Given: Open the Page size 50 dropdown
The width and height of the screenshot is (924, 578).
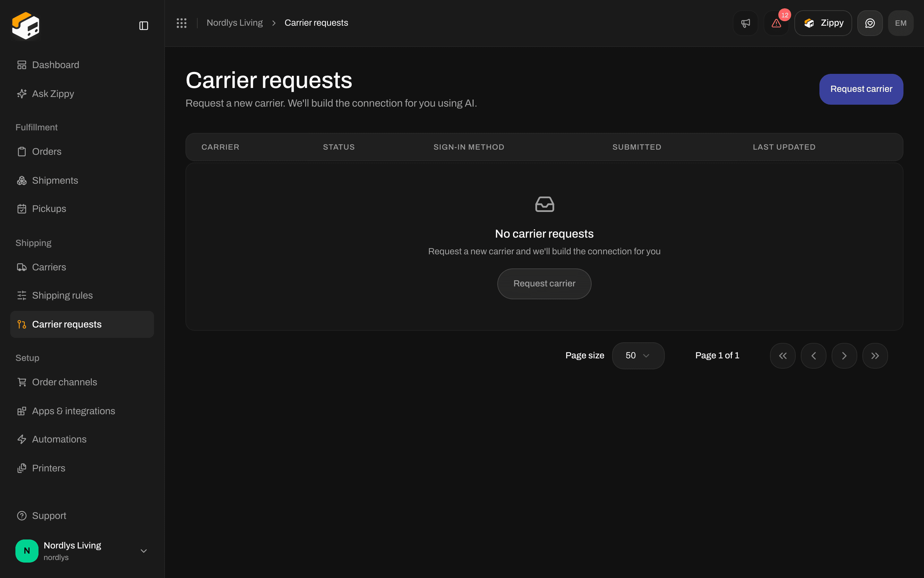Looking at the screenshot, I should 638,355.
